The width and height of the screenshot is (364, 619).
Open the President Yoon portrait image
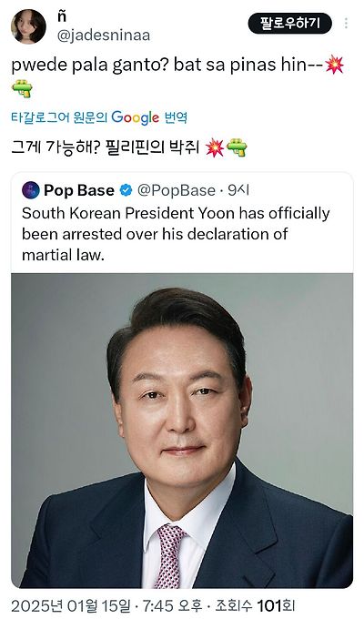click(x=182, y=431)
